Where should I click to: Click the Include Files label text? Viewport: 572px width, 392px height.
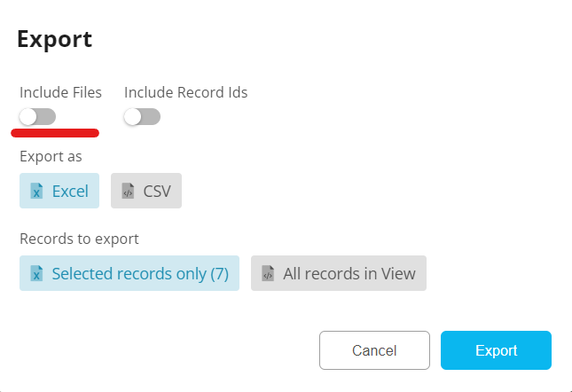tap(60, 92)
